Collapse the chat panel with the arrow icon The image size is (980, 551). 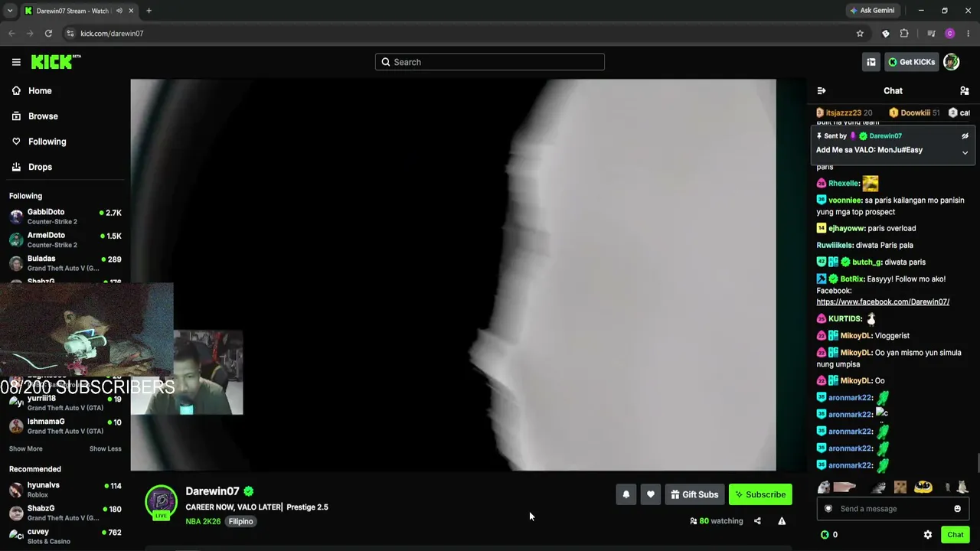coord(822,90)
